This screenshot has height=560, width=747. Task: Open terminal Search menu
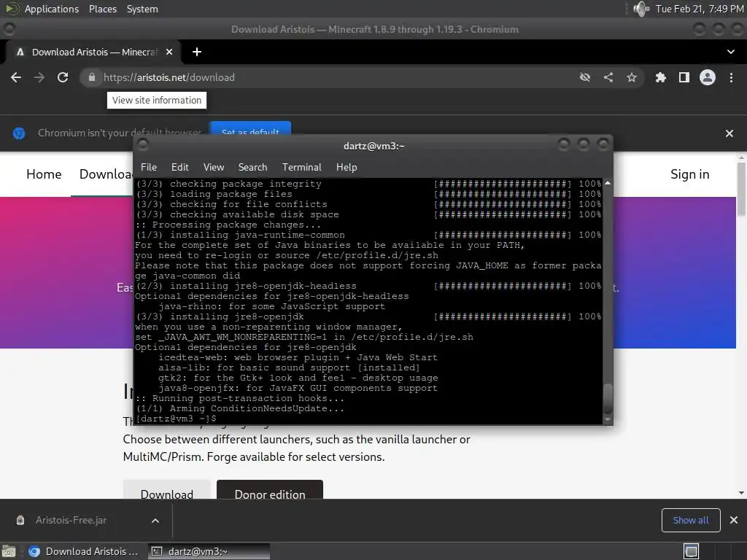tap(252, 167)
